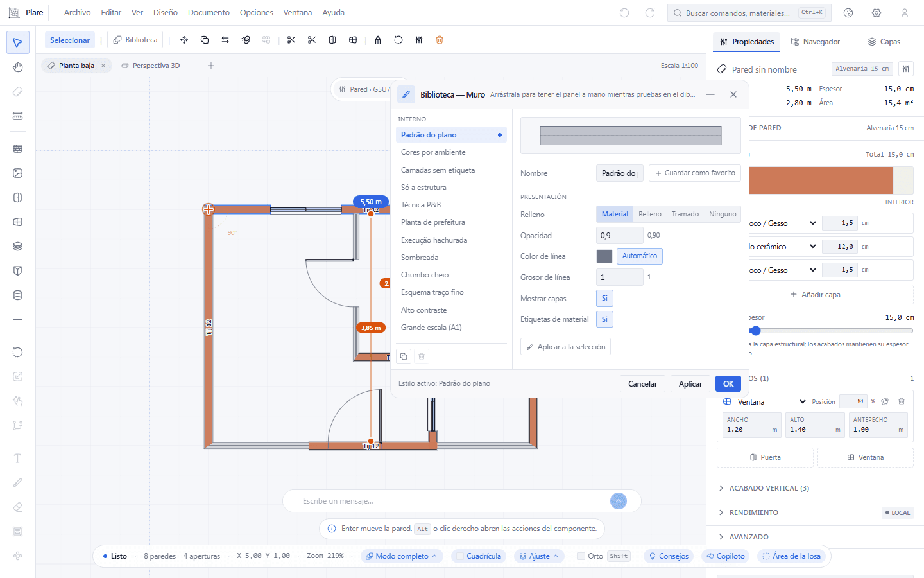Click the add new view plus icon
This screenshot has height=578, width=924.
coord(211,66)
